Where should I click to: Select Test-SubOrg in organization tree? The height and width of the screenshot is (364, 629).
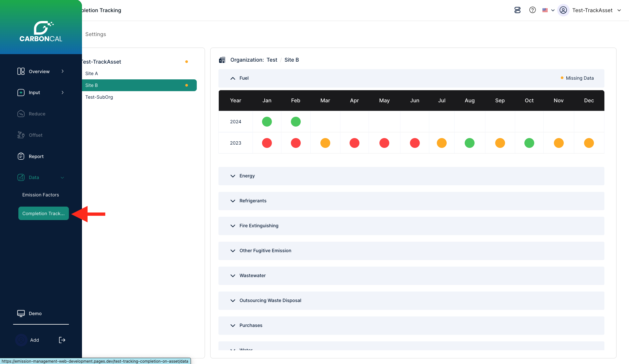click(99, 97)
